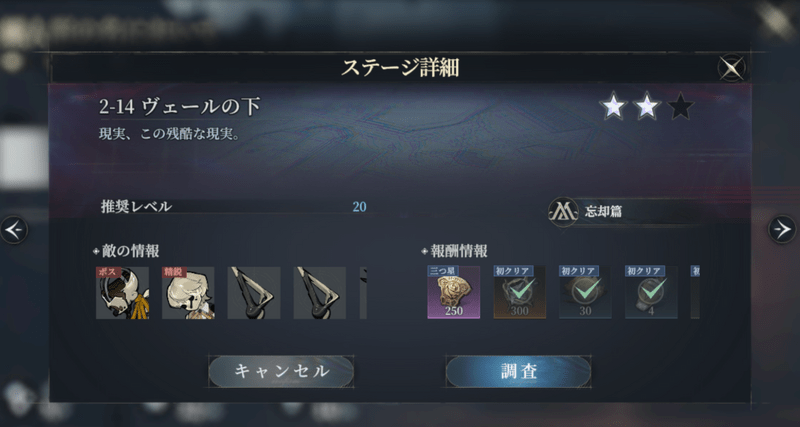This screenshot has height=427, width=800.
Task: Select the third enemy icon
Action: tap(254, 293)
